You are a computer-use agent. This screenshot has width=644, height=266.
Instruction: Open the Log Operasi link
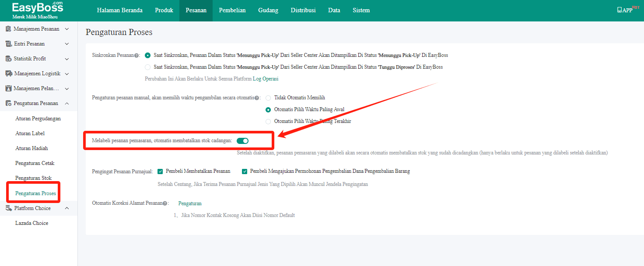pyautogui.click(x=266, y=79)
